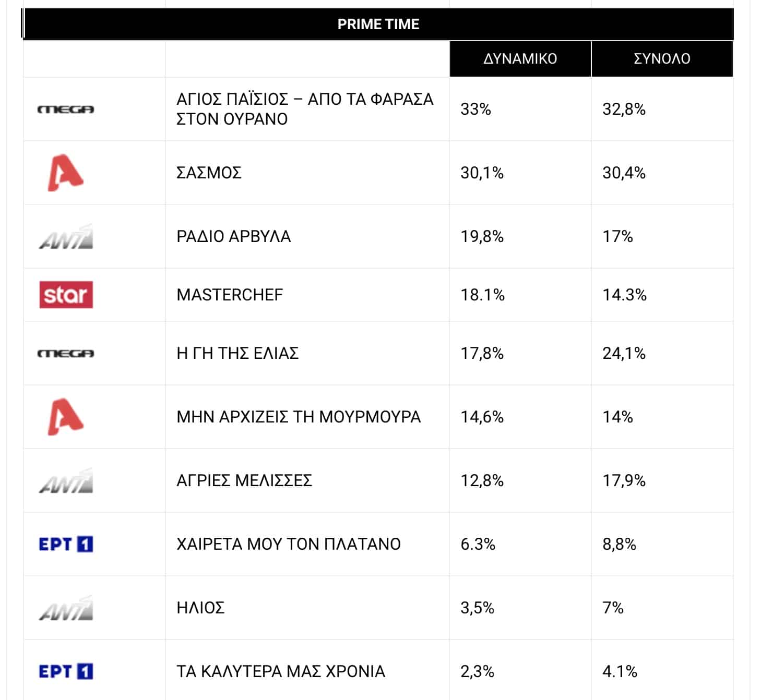The width and height of the screenshot is (761, 700).
Task: Click the Alpha logo beside ΜΗΝ ΑΡΧΙΖΕΙΣ ΤΗ ΜΟΥΡΜΟΥΡΑ
Action: [x=65, y=417]
